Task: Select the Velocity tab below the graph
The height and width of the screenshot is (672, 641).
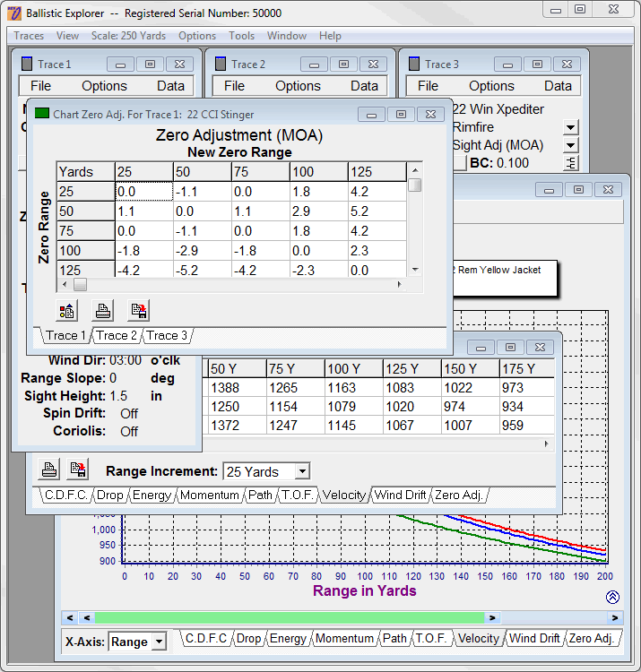Action: [479, 638]
